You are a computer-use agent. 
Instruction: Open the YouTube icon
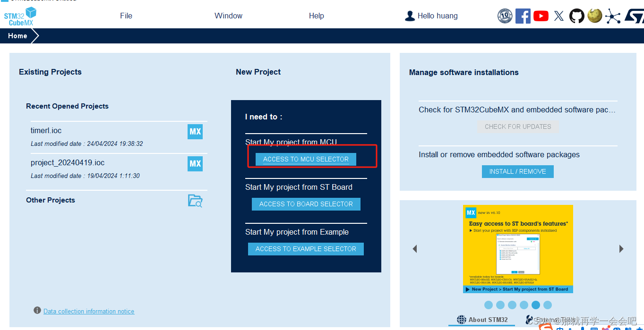pyautogui.click(x=541, y=16)
